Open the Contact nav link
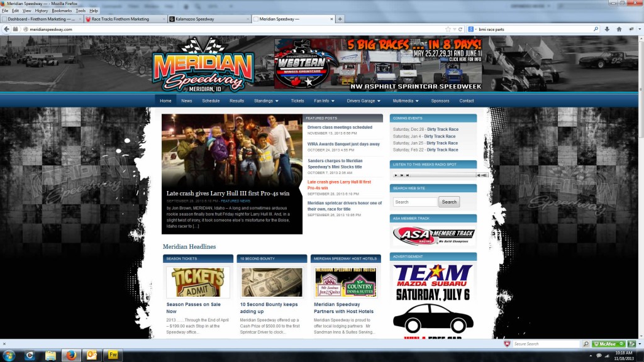This screenshot has width=644, height=362. point(466,101)
